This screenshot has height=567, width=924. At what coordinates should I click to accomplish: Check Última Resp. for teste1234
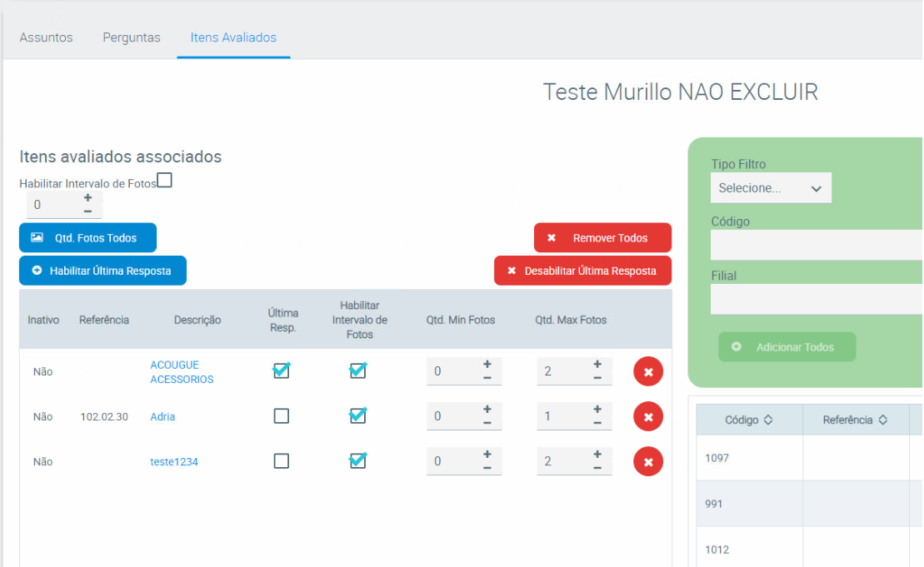pyautogui.click(x=281, y=461)
